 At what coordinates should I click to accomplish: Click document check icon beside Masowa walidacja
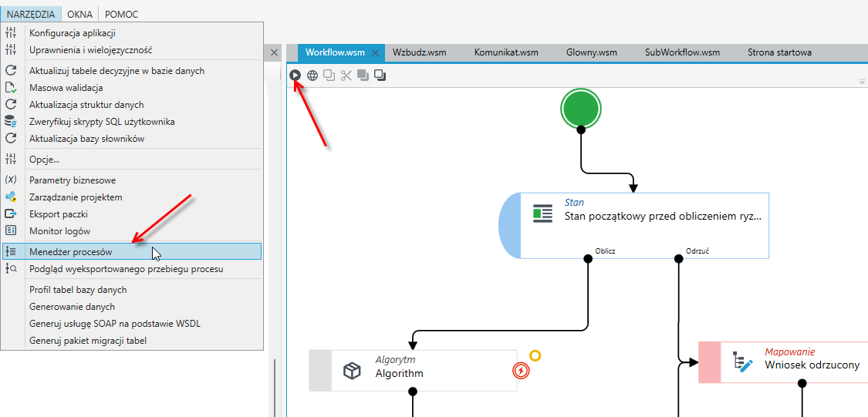(x=11, y=87)
